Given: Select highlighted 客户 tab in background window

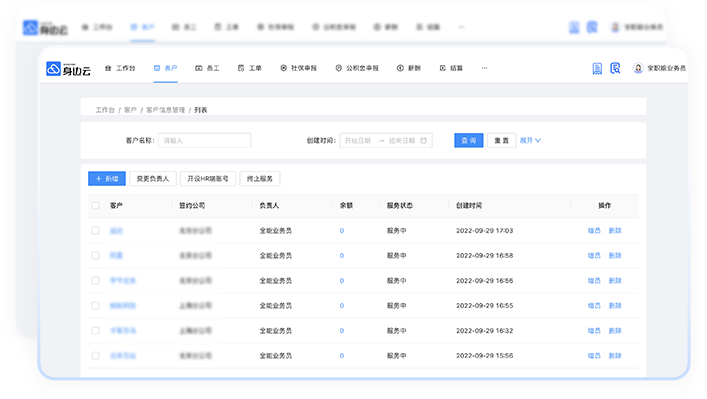Looking at the screenshot, I should (x=142, y=27).
